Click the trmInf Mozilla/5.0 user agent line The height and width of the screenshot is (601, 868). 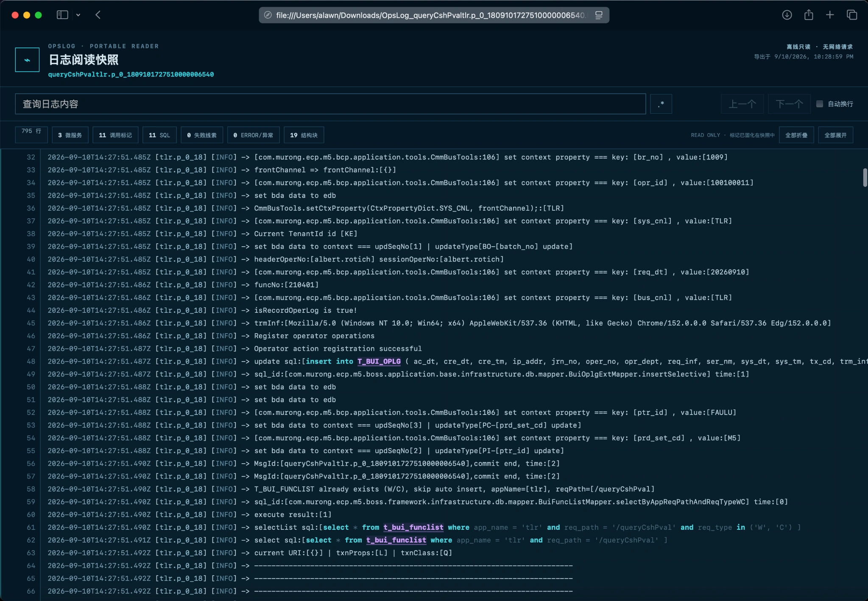pyautogui.click(x=542, y=323)
